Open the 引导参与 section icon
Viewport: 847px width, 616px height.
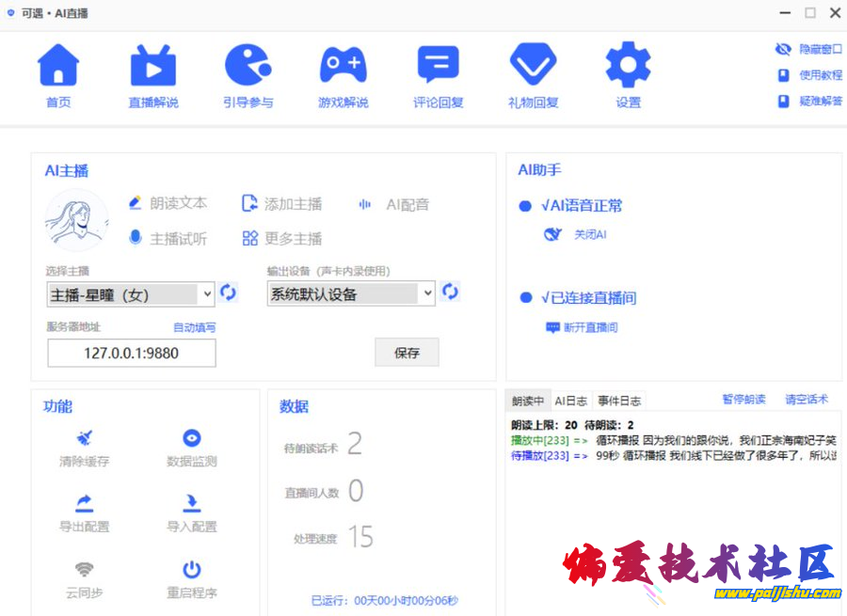[248, 67]
